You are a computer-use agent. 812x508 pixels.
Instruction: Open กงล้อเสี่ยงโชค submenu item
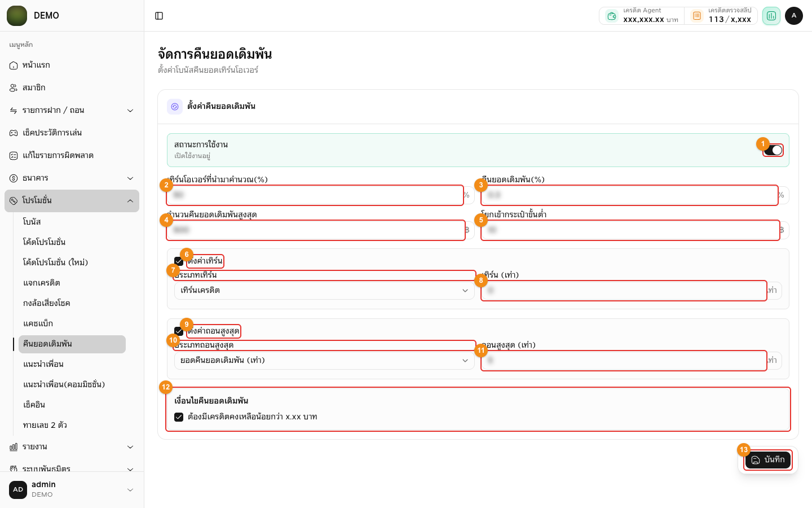[72, 304]
